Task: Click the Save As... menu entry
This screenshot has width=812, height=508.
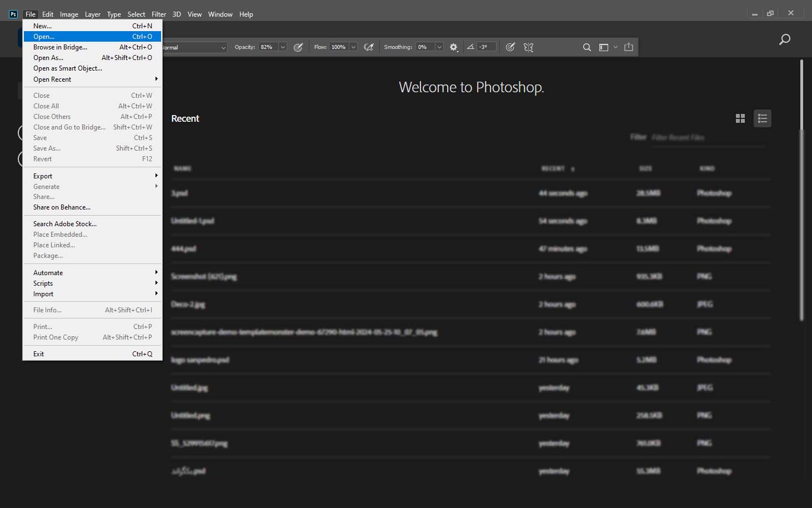Action: 92,148
